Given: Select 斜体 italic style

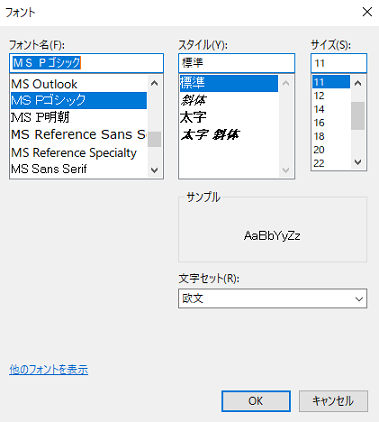Looking at the screenshot, I should point(229,100).
